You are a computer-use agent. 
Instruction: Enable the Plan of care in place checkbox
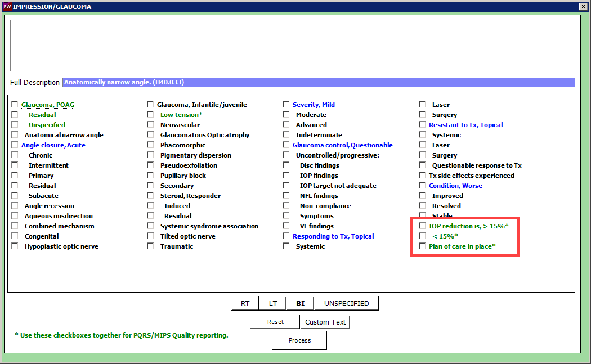coord(422,246)
